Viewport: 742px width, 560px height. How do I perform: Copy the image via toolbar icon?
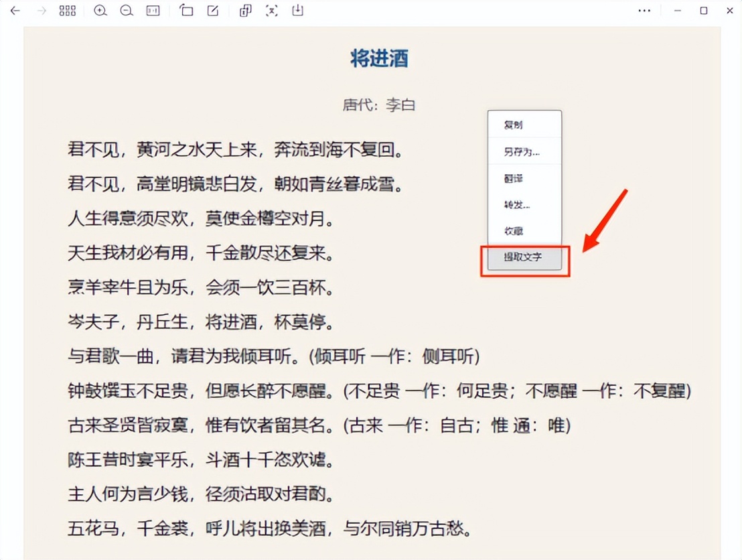click(x=245, y=11)
